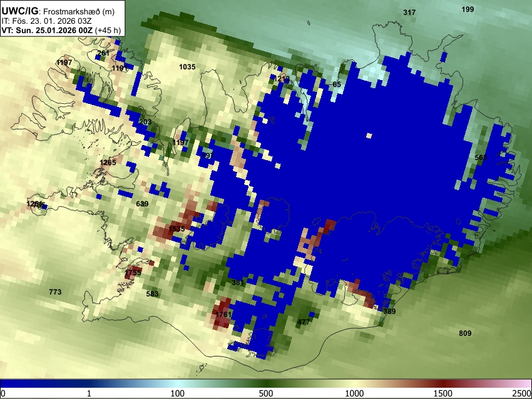Click the map value label '1265'
The image size is (532, 399).
point(108,163)
